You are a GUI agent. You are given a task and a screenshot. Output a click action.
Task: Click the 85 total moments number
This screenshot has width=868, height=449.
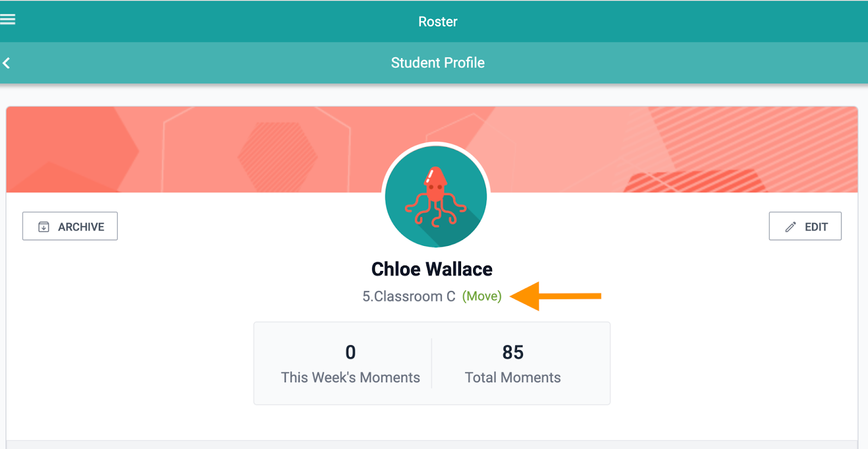pos(513,352)
